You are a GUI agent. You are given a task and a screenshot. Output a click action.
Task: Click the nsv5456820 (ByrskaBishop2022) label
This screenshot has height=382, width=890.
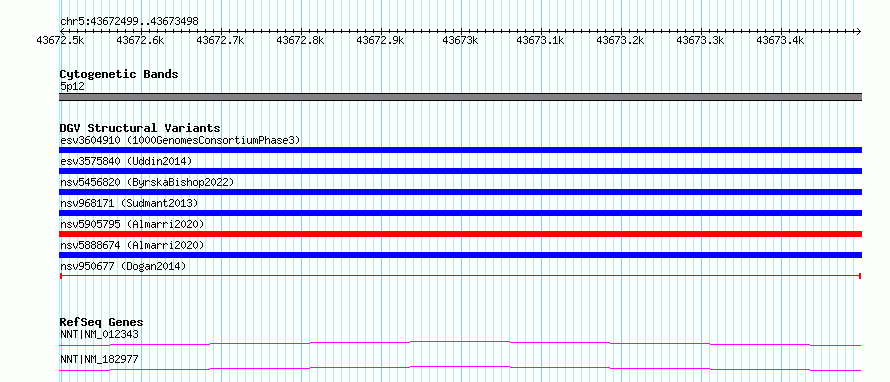147,182
